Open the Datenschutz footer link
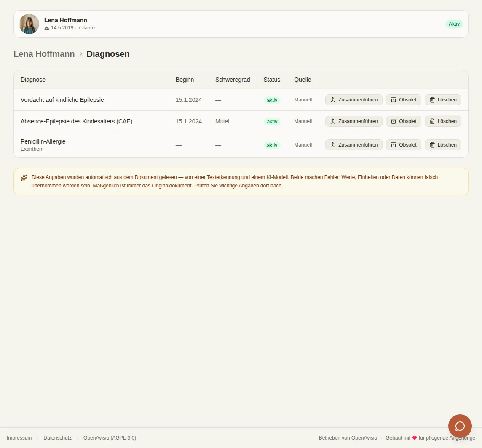Viewport: 482px width, 448px height. 57,438
